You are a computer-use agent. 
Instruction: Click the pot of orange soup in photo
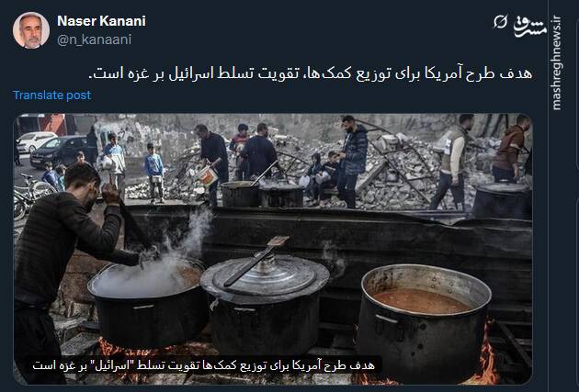point(424,321)
